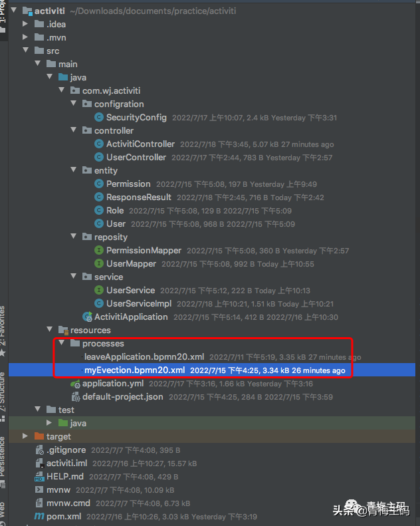The width and height of the screenshot is (420, 526).
Task: Click the Permission class icon
Action: click(99, 184)
